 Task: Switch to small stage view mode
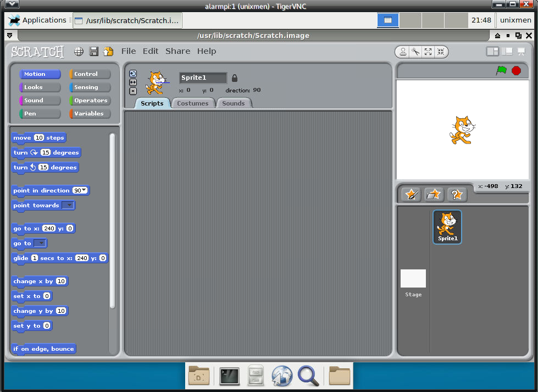tap(492, 52)
